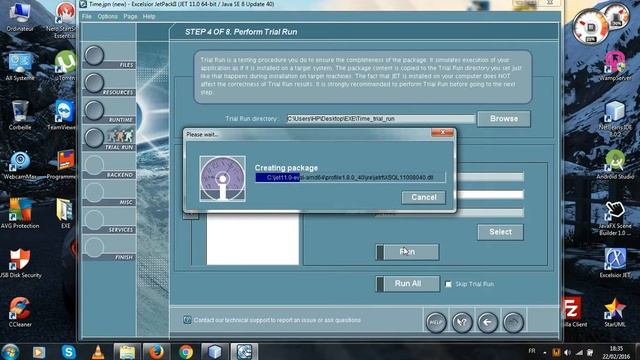Launch Excelsior JET desktop shortcut
640x360 pixels.
(x=615, y=262)
